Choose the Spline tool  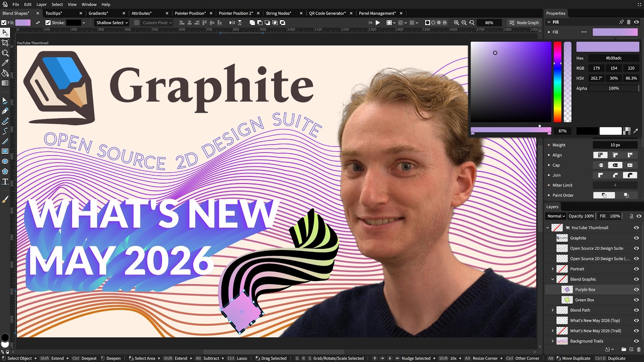pyautogui.click(x=5, y=131)
